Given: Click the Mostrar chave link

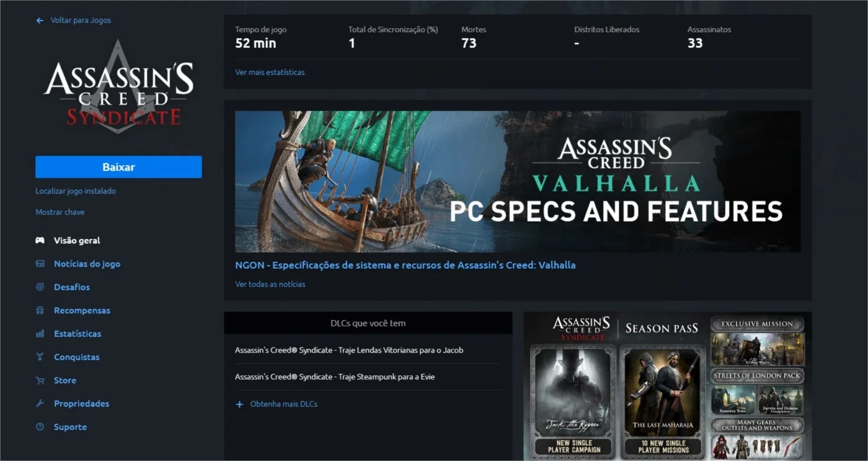Looking at the screenshot, I should click(x=60, y=212).
